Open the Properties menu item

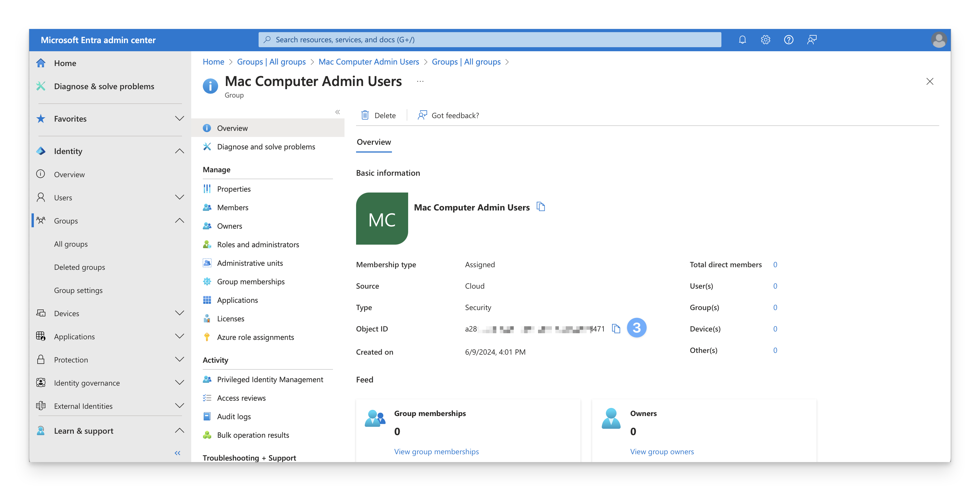tap(234, 189)
